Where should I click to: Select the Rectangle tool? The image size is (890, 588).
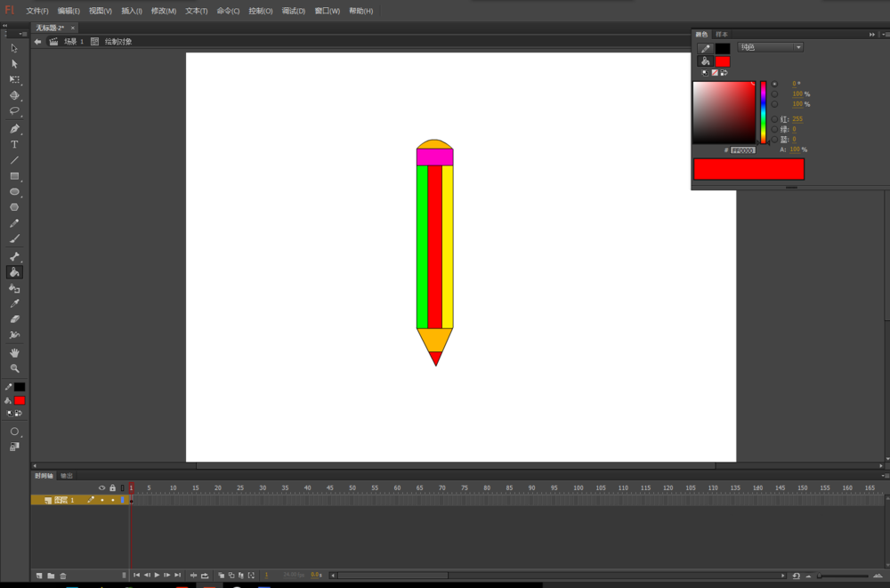coord(14,176)
